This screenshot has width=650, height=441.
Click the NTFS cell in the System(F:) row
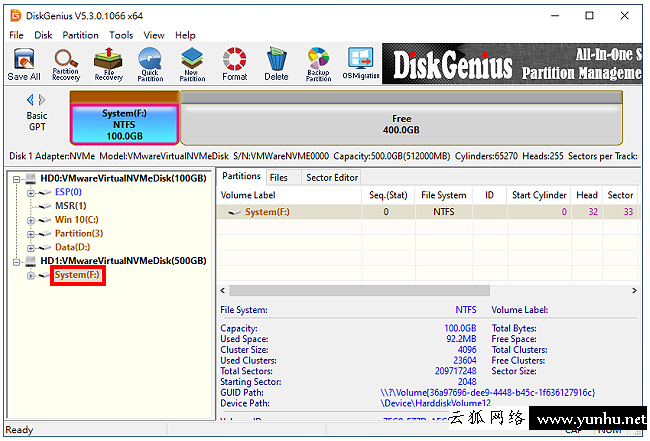[x=444, y=212]
